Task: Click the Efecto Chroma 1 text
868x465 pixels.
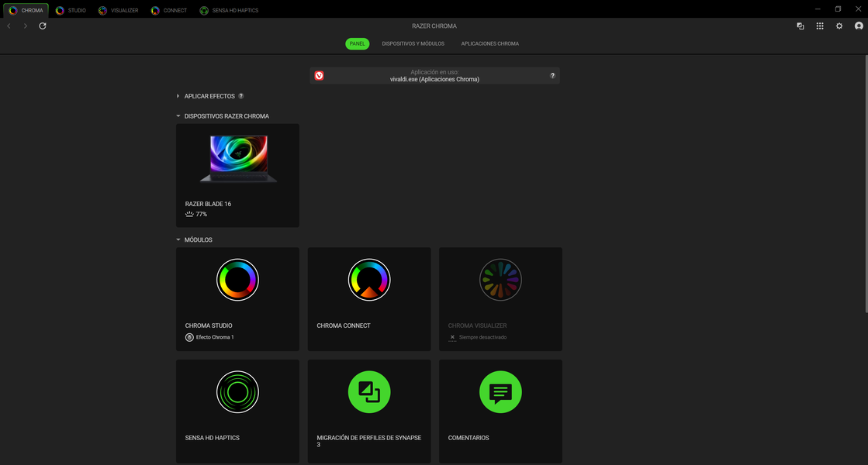Action: tap(215, 337)
